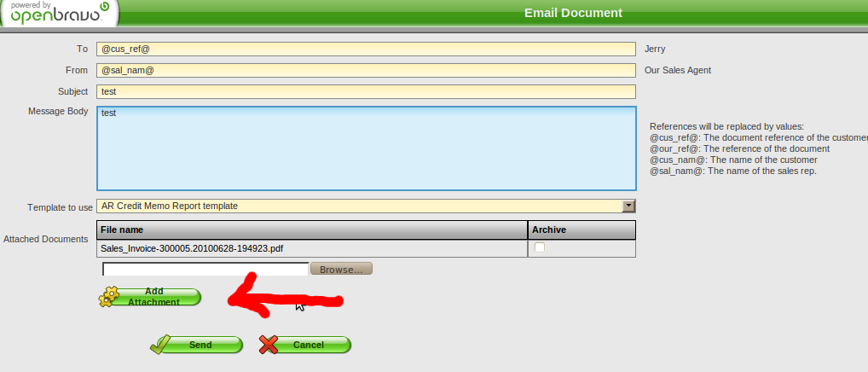Click the Email Document title bar
The width and height of the screenshot is (868, 372).
click(x=573, y=13)
